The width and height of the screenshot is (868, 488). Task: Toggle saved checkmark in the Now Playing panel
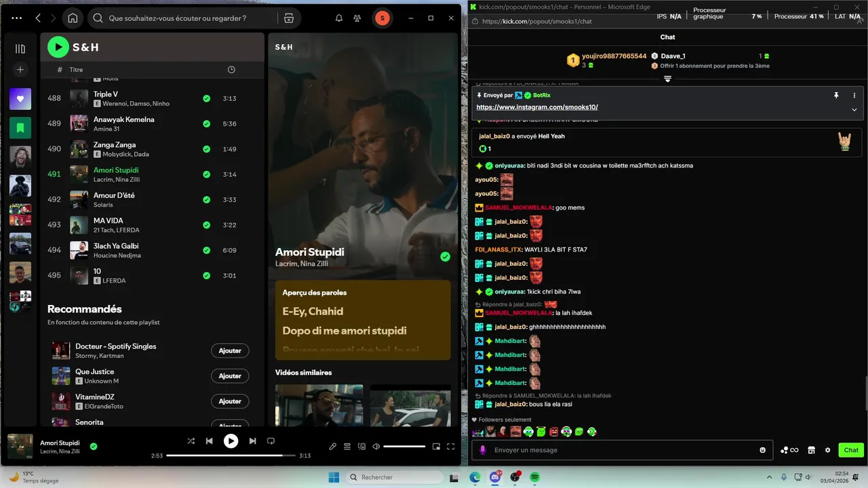point(445,256)
